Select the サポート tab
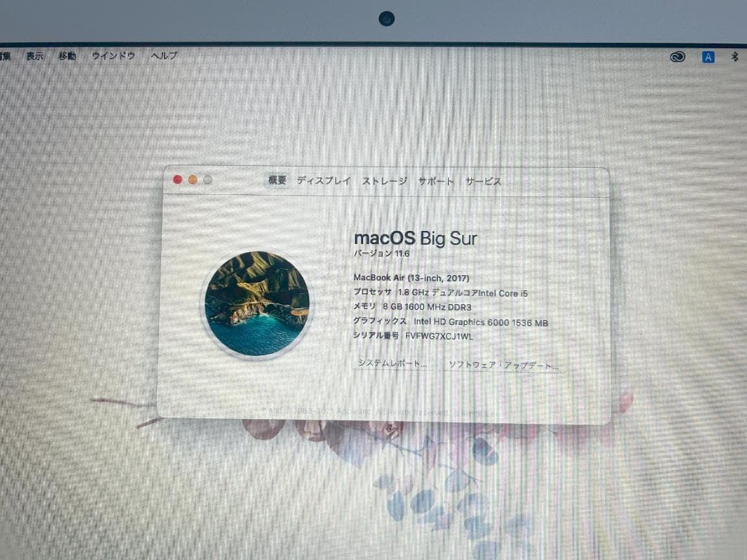Screen dimensions: 747x560 tap(436, 181)
